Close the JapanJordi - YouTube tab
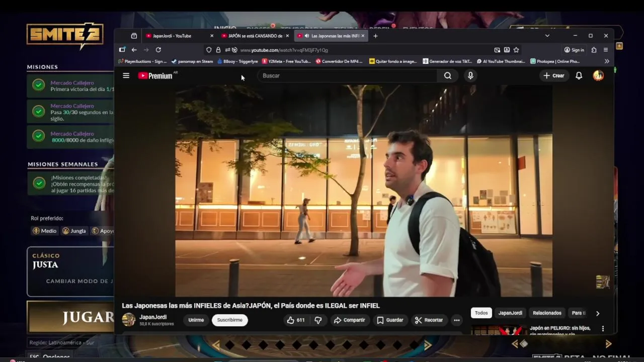This screenshot has height=362, width=644. click(x=212, y=36)
